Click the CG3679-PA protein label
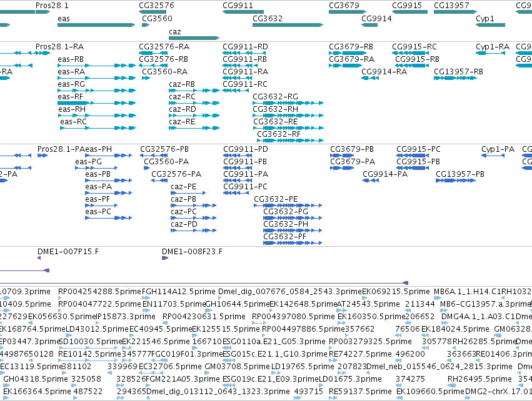532x401 pixels. (x=353, y=162)
